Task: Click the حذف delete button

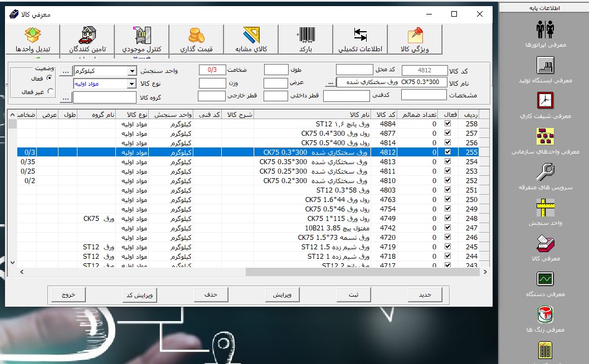Action: click(x=211, y=294)
